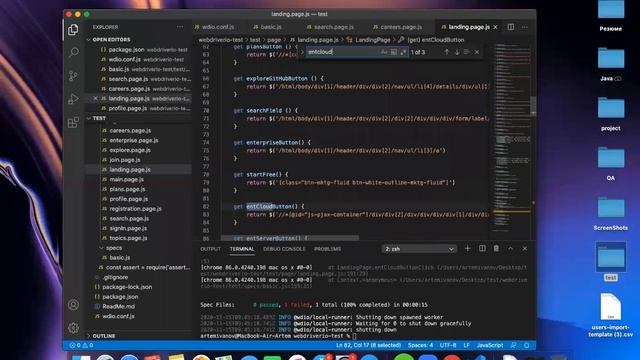Go to previous find match
The image size is (640, 360).
point(447,52)
